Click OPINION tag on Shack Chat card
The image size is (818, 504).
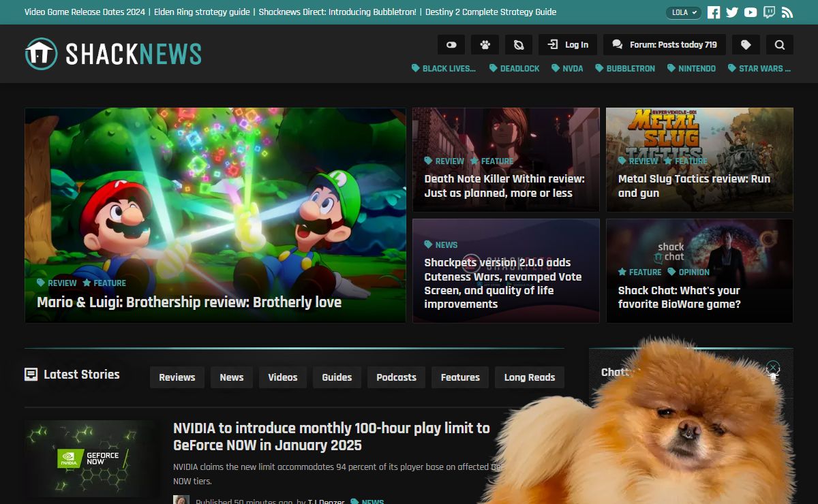(x=688, y=272)
